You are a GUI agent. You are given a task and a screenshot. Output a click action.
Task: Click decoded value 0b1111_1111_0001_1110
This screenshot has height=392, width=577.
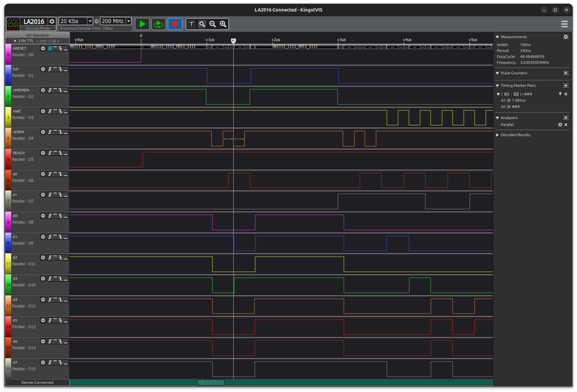pos(92,47)
